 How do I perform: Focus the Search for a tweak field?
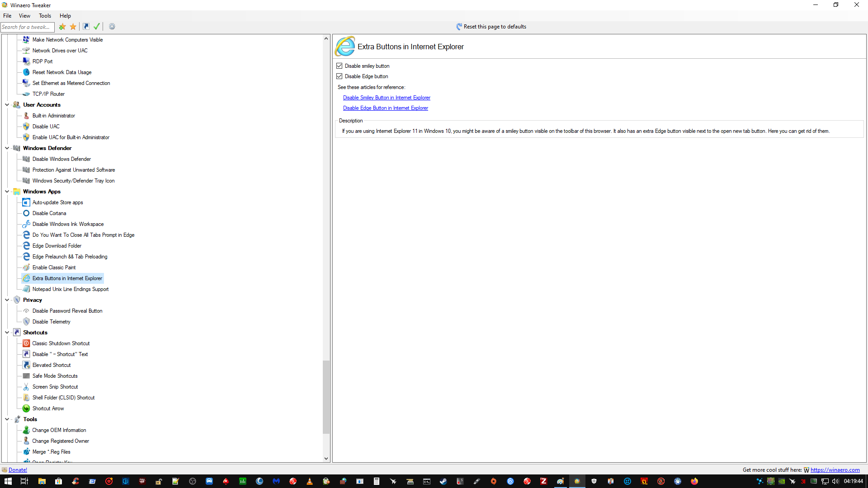pyautogui.click(x=27, y=27)
